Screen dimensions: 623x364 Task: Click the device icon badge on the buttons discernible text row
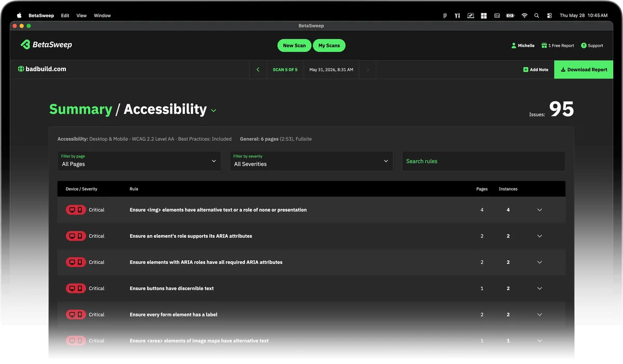pyautogui.click(x=76, y=288)
